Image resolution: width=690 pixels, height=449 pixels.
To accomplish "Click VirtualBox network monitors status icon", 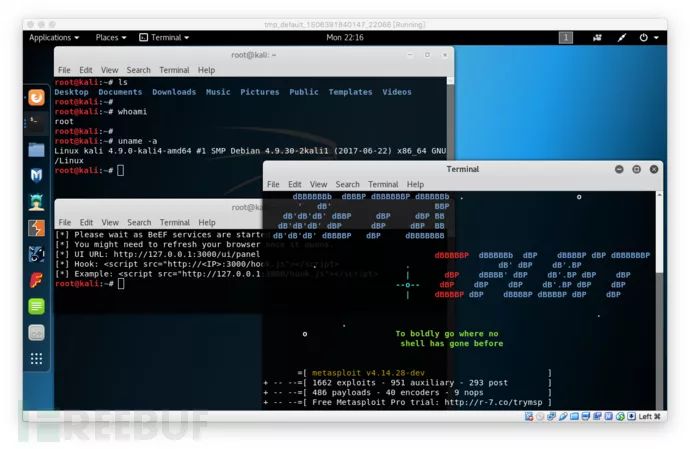I will [552, 416].
